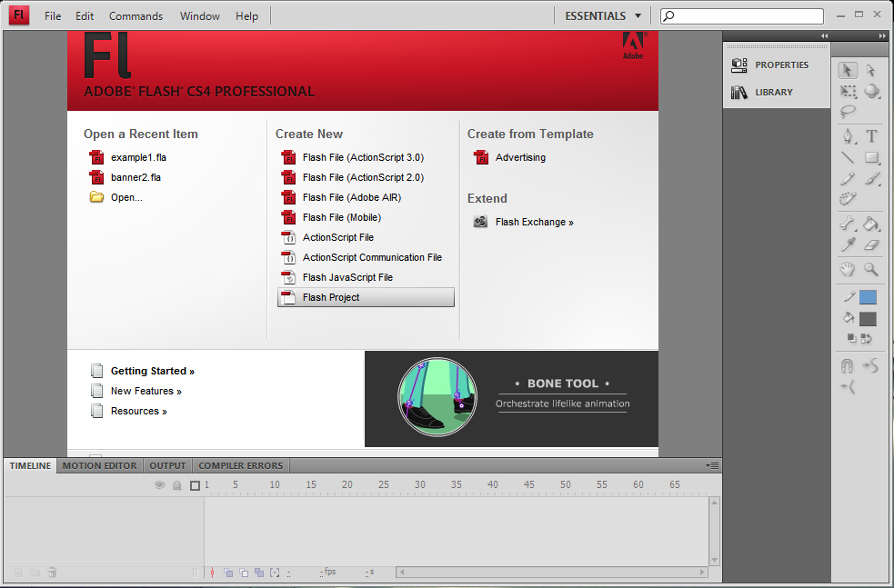Click the Flash Project option
Image resolution: width=894 pixels, height=588 pixels.
(x=366, y=297)
